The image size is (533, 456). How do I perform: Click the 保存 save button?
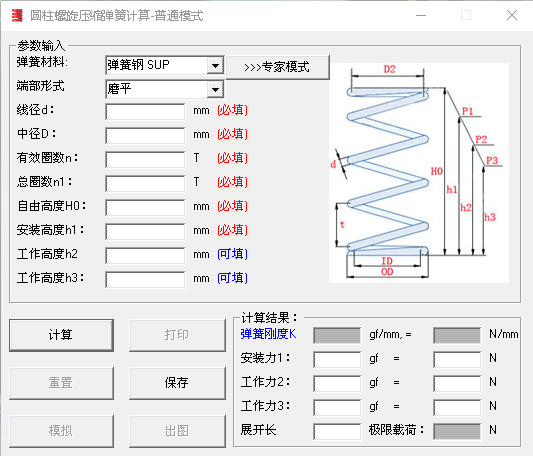click(177, 383)
